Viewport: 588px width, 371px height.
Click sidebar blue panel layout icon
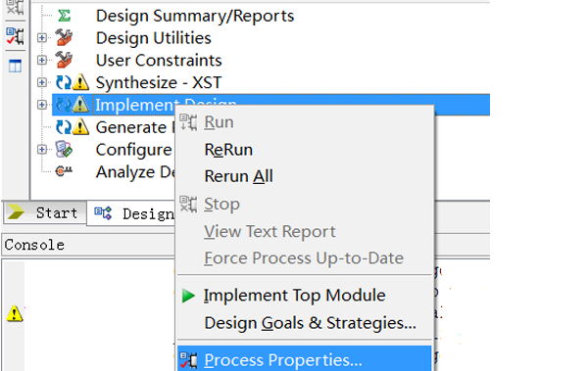[15, 66]
